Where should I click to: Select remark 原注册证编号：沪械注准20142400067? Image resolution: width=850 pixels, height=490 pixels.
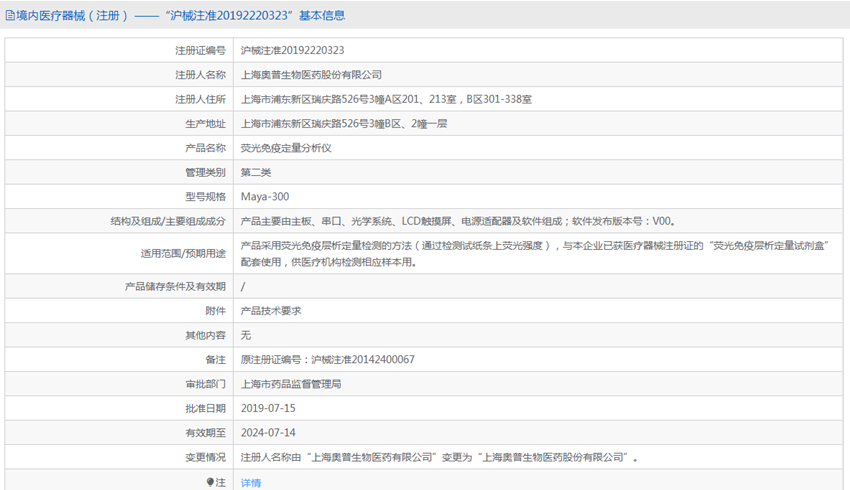(327, 359)
